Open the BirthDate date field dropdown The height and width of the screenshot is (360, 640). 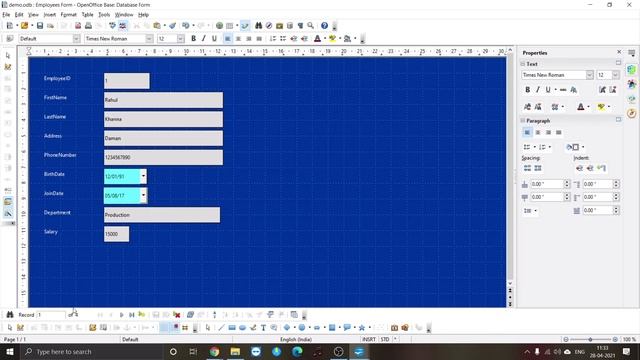click(x=143, y=176)
